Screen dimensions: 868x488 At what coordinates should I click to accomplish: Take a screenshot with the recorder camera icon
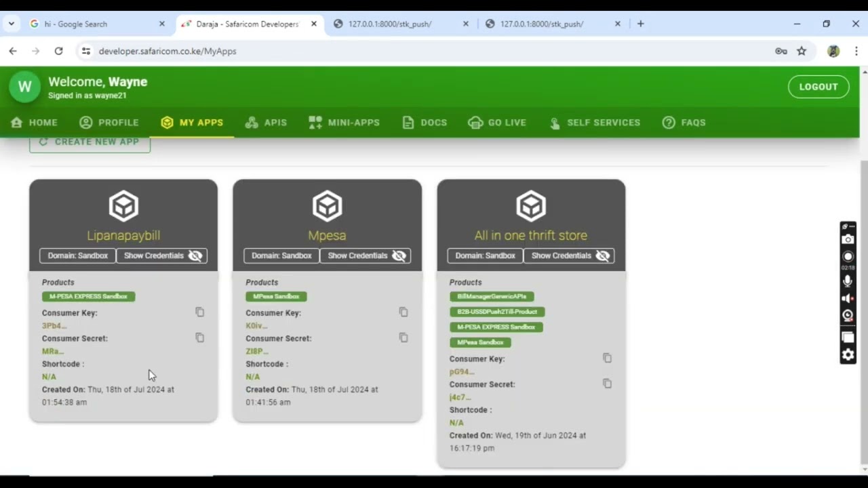pyautogui.click(x=848, y=239)
